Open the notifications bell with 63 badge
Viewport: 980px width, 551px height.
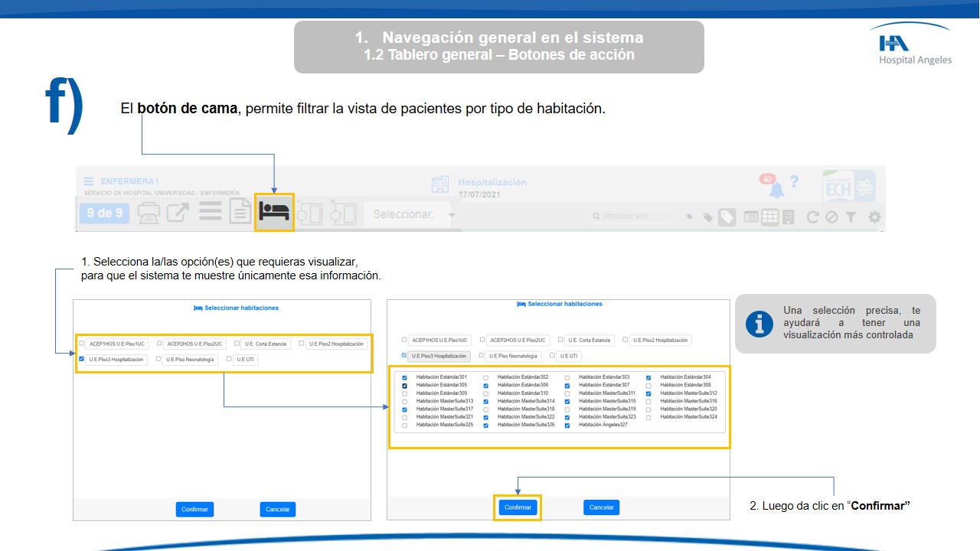776,188
